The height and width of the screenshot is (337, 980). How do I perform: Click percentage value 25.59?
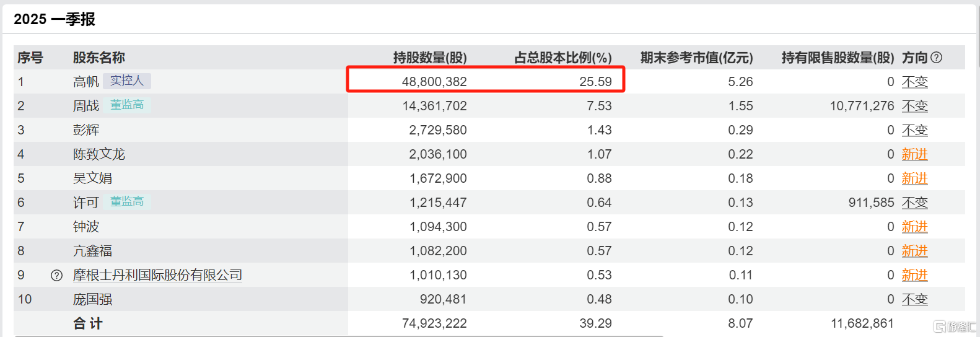[596, 82]
